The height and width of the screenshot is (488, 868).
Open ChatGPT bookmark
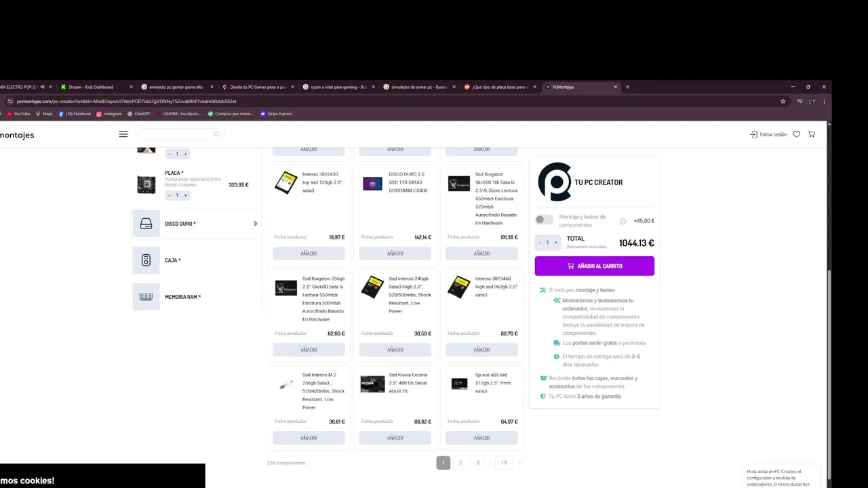[139, 114]
